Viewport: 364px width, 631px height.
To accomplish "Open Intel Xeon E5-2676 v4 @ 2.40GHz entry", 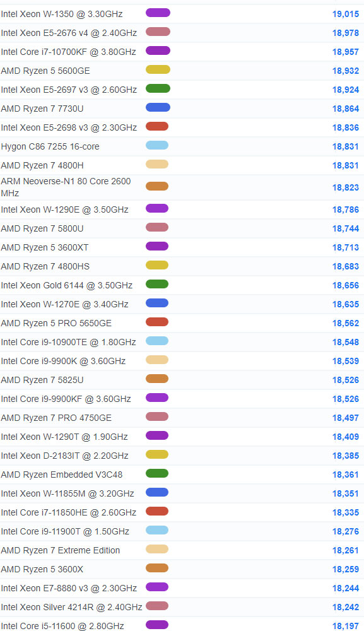I will 69,33.
